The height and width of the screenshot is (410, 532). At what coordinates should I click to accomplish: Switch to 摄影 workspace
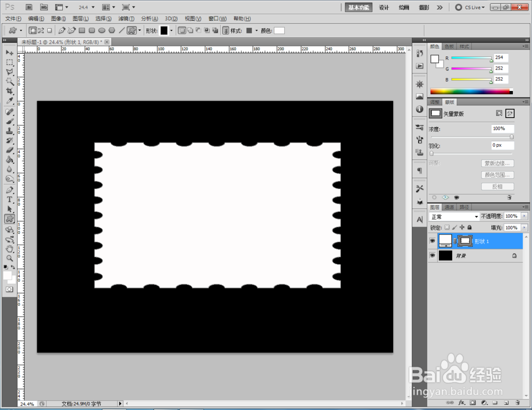424,7
